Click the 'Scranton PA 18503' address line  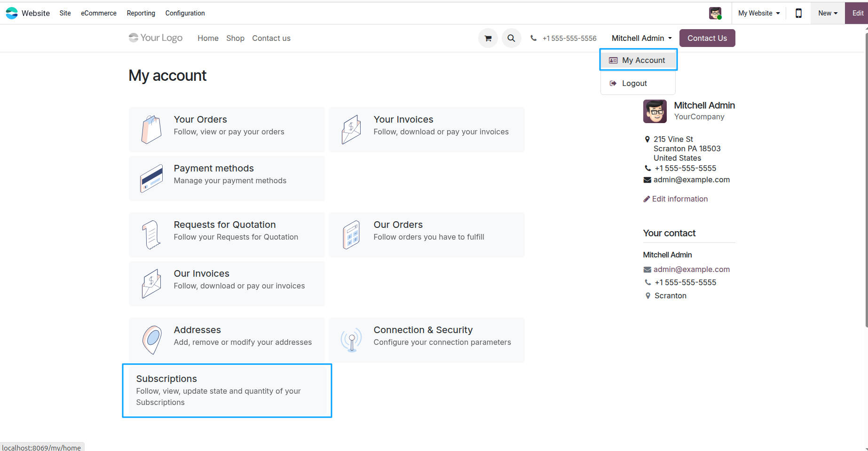coord(687,148)
